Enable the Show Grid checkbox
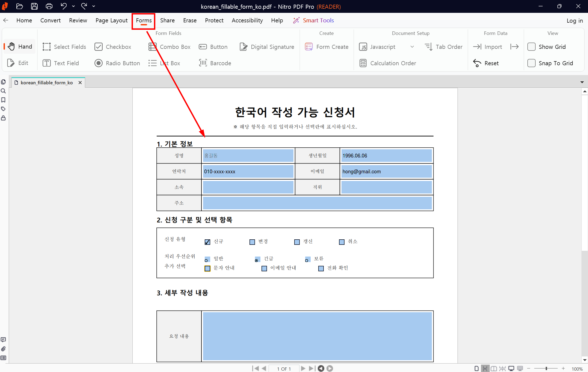This screenshot has width=588, height=372. pyautogui.click(x=531, y=47)
